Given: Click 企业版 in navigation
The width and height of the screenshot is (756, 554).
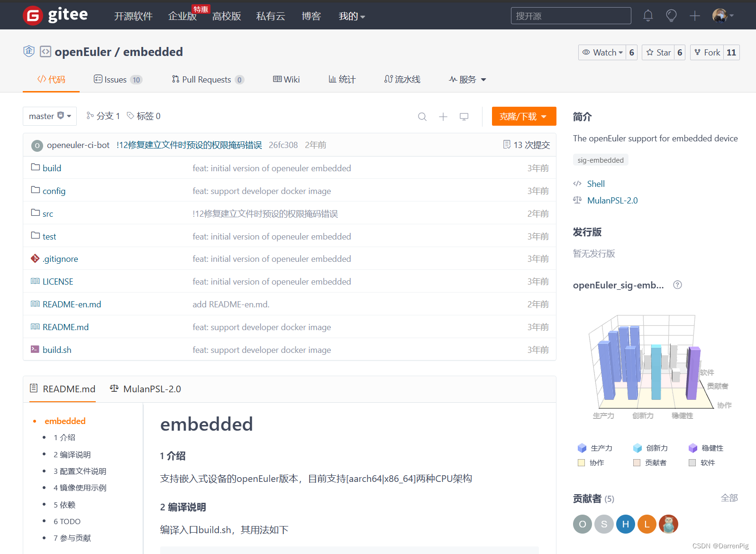Looking at the screenshot, I should pyautogui.click(x=182, y=16).
